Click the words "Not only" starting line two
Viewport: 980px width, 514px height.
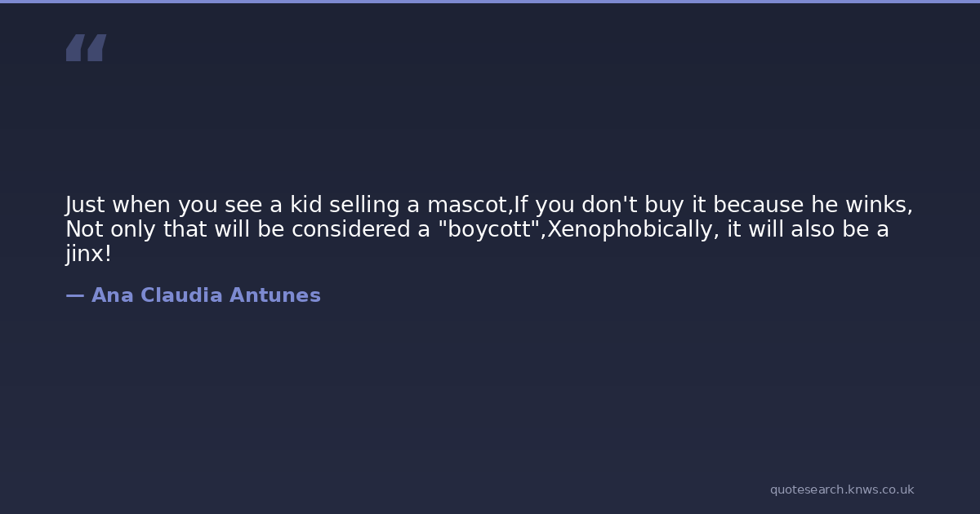coord(111,229)
